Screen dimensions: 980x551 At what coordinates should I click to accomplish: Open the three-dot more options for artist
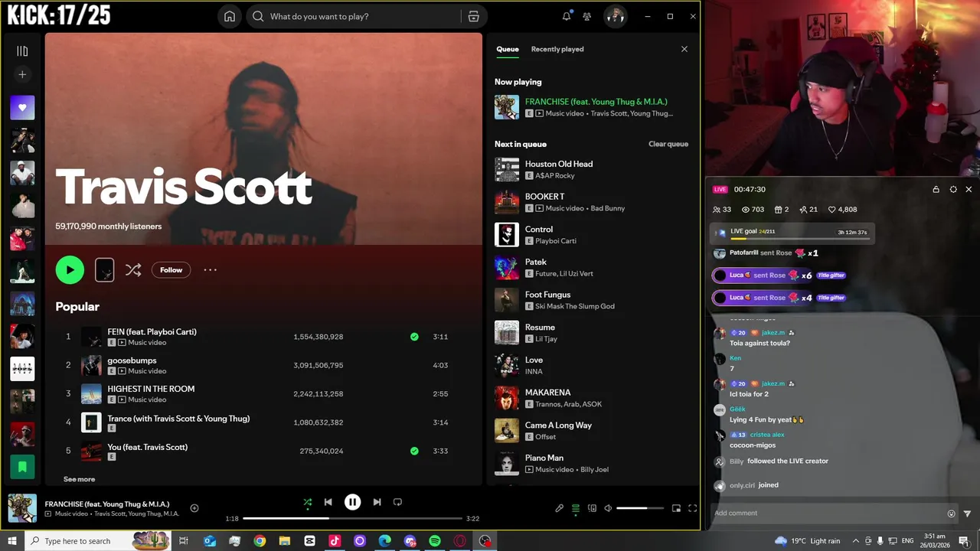coord(210,269)
